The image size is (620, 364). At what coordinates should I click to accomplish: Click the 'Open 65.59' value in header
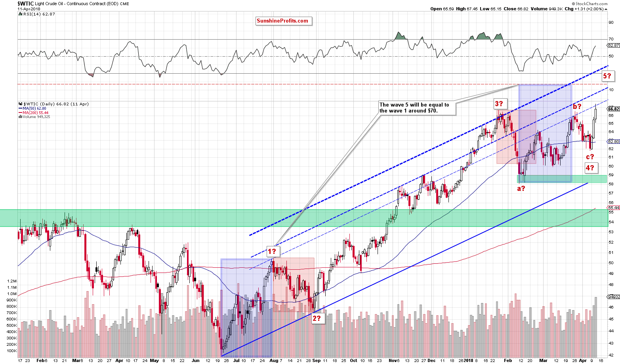point(442,9)
